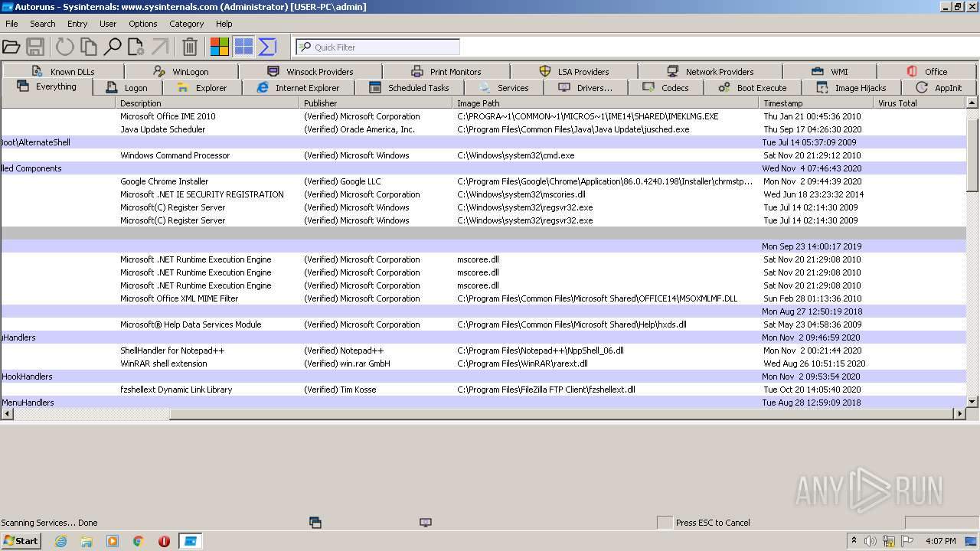Toggle the VirusTotal sigma filter button

267,47
